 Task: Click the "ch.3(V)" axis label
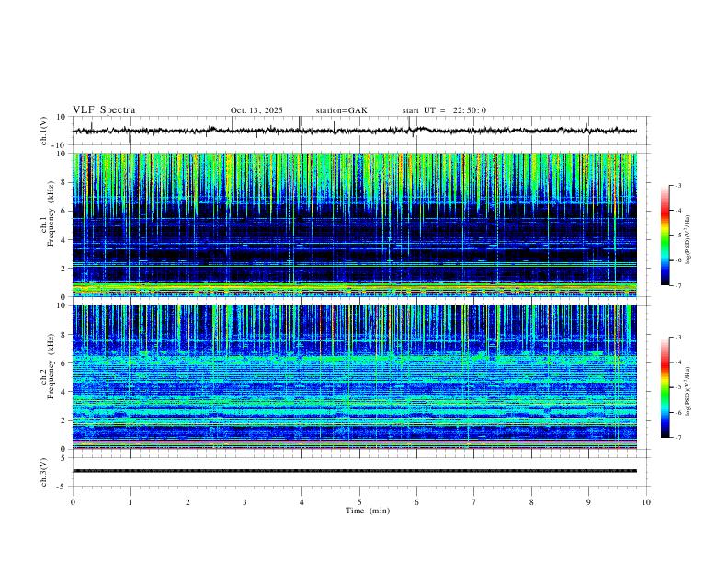[x=44, y=472]
